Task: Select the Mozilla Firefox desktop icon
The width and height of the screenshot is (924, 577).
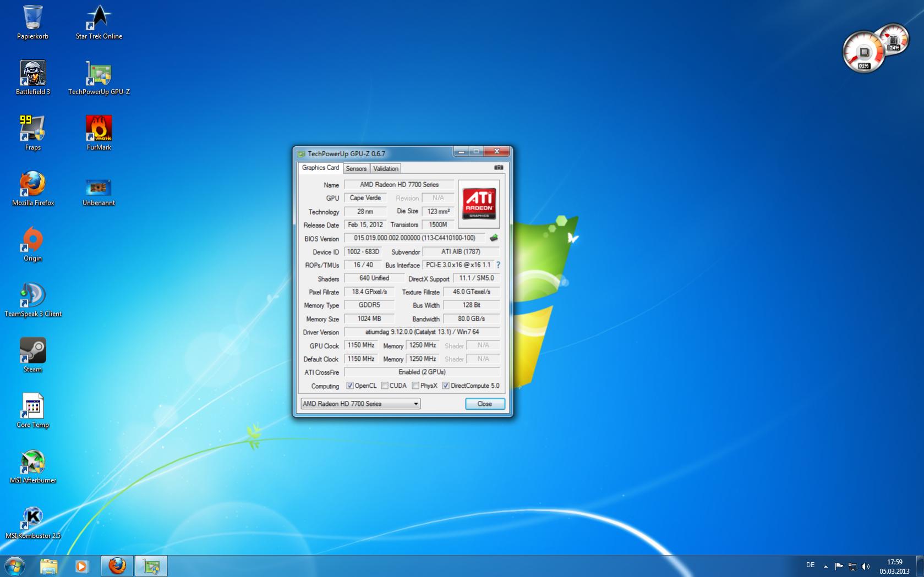Action: pos(32,189)
